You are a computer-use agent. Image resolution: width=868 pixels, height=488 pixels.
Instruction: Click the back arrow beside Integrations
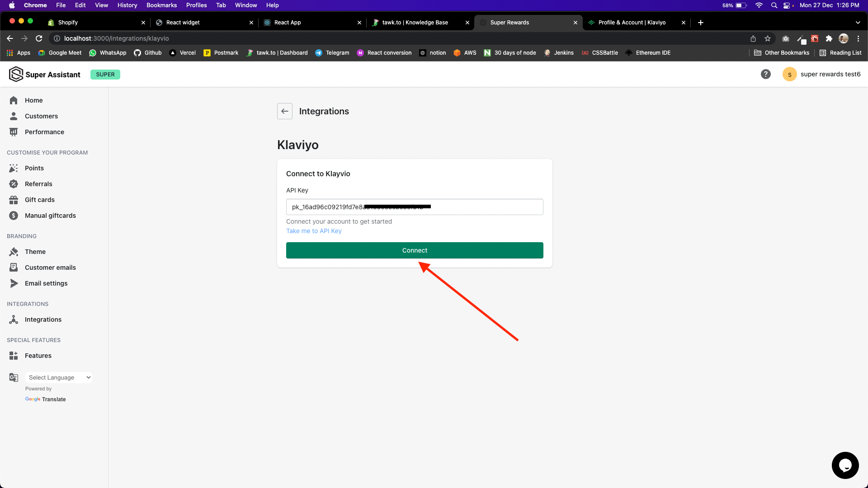[284, 111]
